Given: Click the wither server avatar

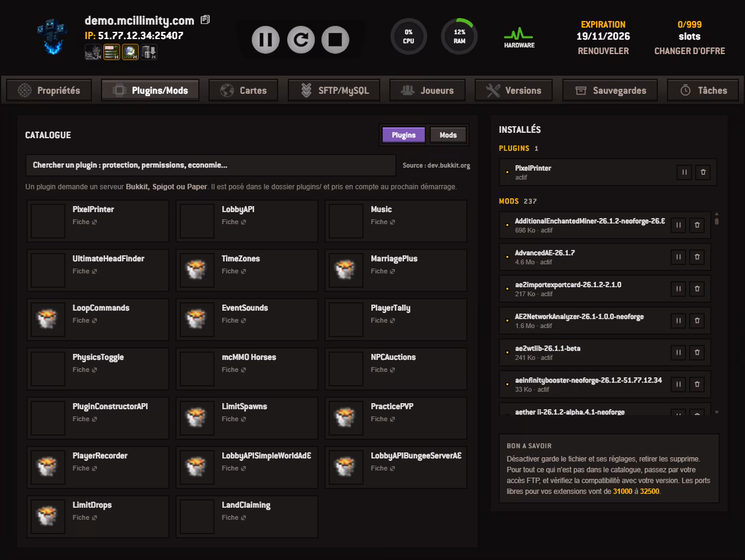Looking at the screenshot, I should coord(52,36).
